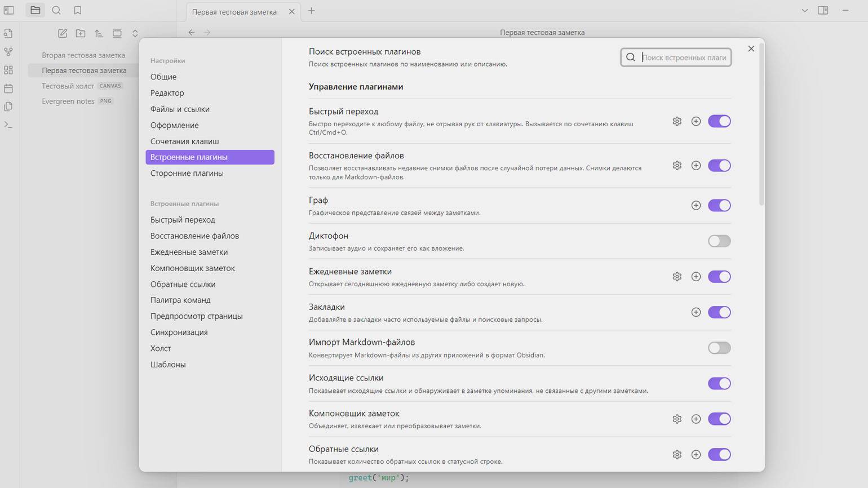
Task: Open Вторая тестовая заметка in file list
Action: (83, 55)
